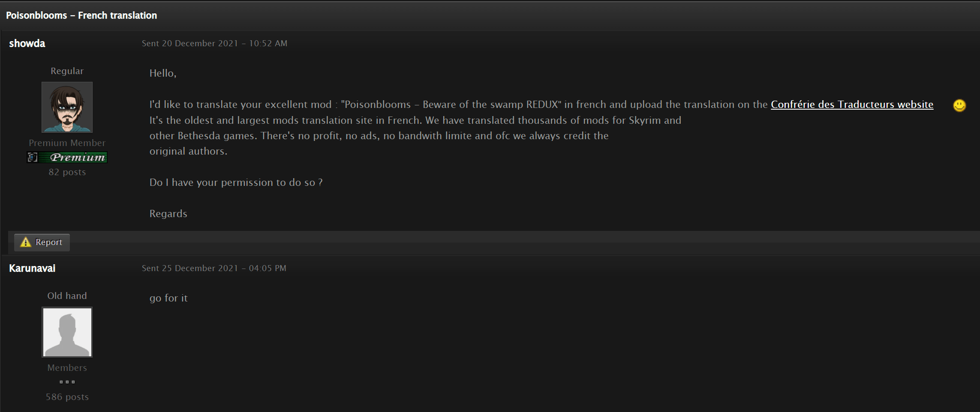Report showda's message

(42, 242)
